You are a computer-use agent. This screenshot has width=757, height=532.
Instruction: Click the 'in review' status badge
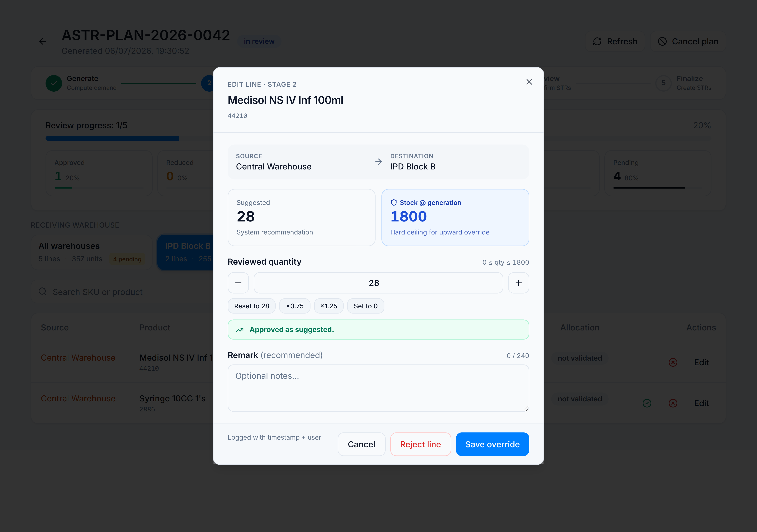coord(259,42)
